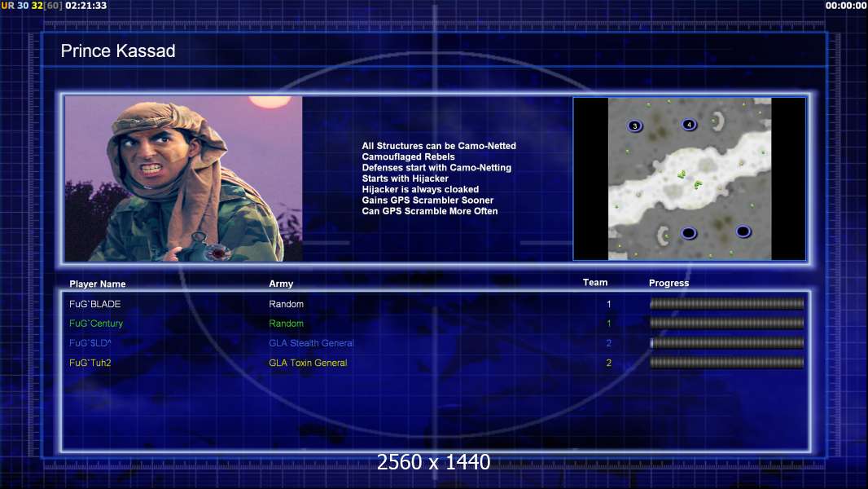Click team number for FuG`BLADE
Screen dimensions: 868x489
[609, 304]
